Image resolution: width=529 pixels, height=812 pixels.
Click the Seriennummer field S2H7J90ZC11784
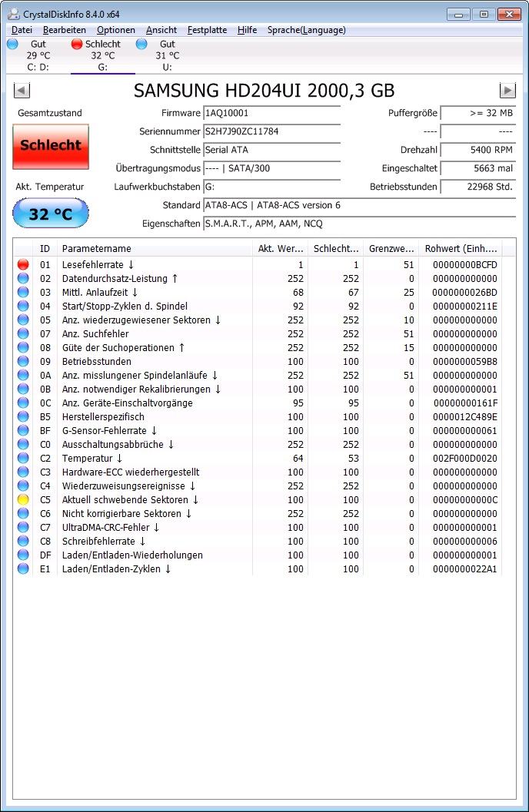click(x=272, y=131)
